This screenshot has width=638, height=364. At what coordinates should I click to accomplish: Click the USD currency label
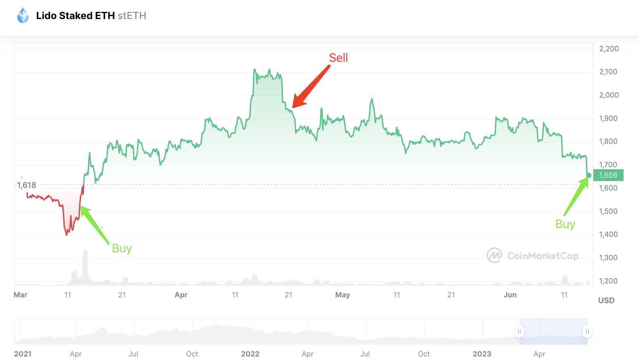click(606, 300)
